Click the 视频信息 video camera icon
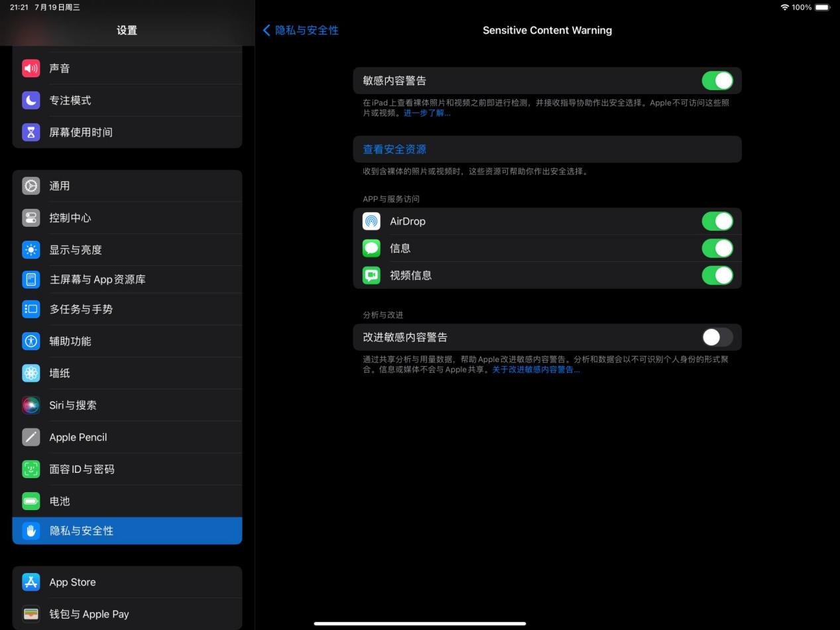840x630 pixels. pyautogui.click(x=371, y=275)
